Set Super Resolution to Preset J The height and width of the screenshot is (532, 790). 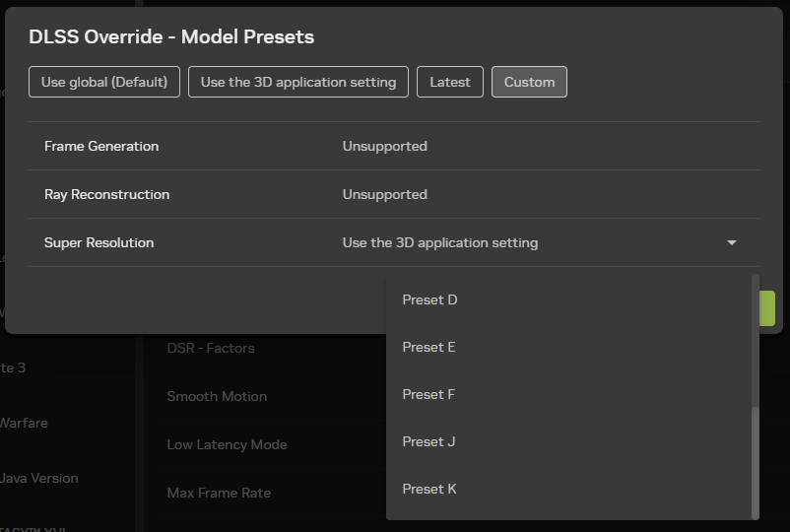pos(429,441)
